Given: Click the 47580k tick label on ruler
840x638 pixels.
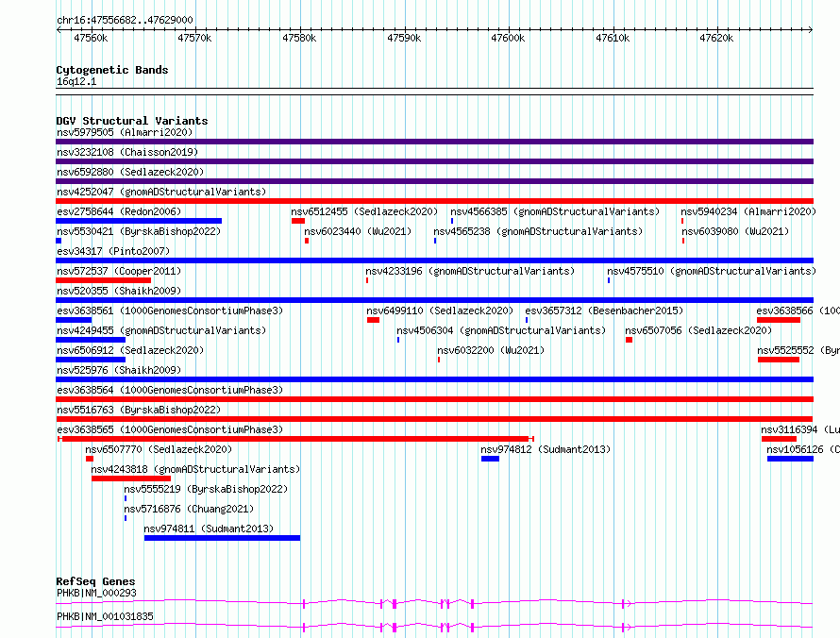Looking at the screenshot, I should click(299, 38).
